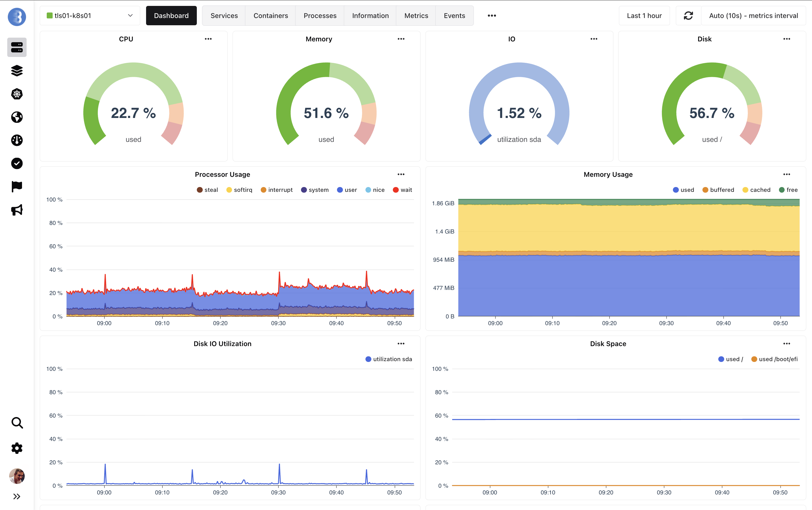Hide the cached series in Memory Usage legend
Image resolution: width=812 pixels, height=510 pixels.
(x=756, y=189)
